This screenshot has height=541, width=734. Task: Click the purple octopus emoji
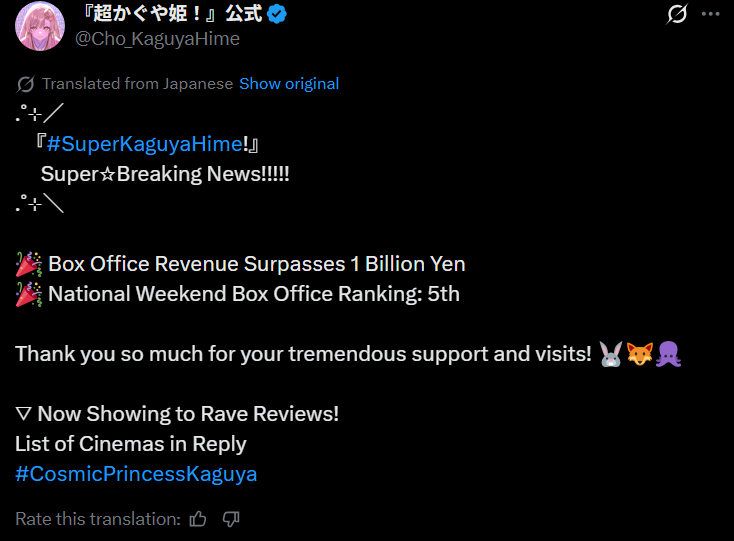pos(668,354)
